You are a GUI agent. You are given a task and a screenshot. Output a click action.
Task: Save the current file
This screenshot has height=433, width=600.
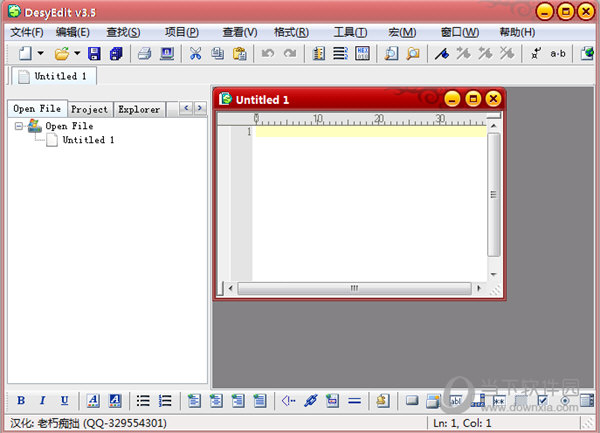[94, 53]
